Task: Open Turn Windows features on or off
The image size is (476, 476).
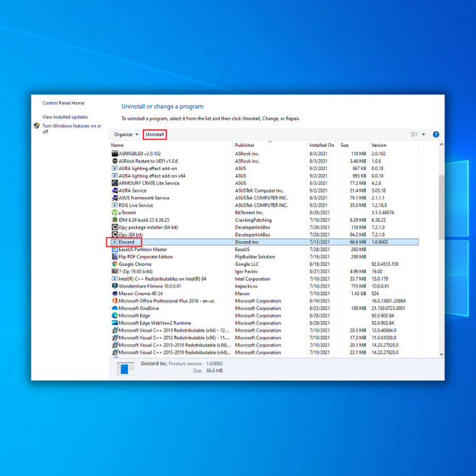Action: [72, 129]
